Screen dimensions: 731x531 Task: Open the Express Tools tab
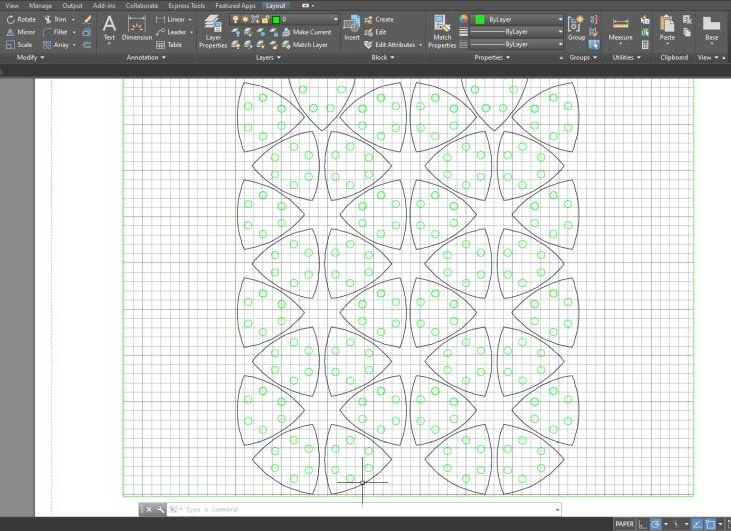pyautogui.click(x=186, y=5)
